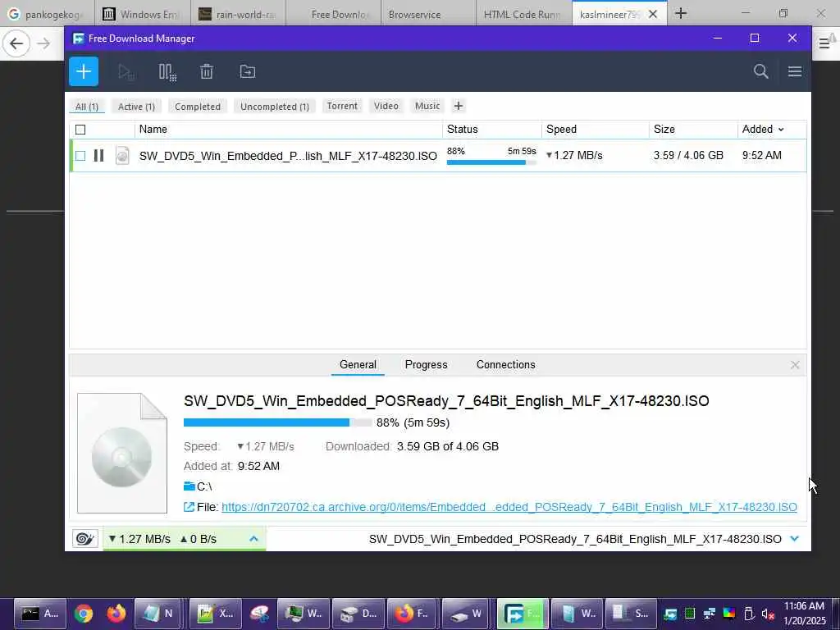Click the muted volume icon in system tray
Viewport: 840px width, 630px height.
pyautogui.click(x=768, y=614)
